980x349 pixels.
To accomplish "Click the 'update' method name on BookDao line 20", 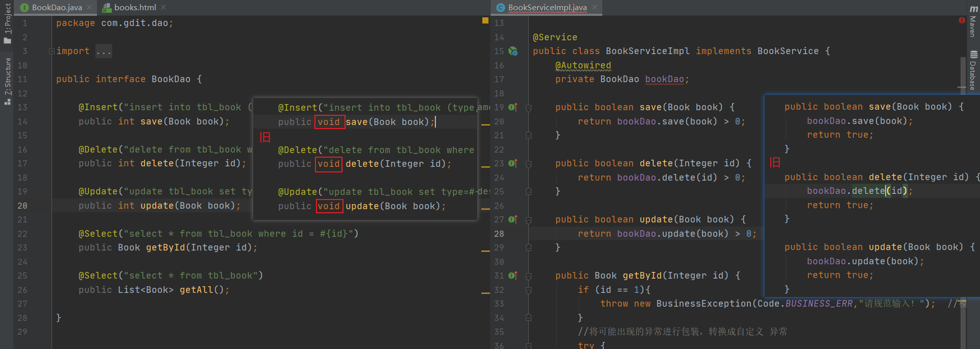I will (x=157, y=206).
